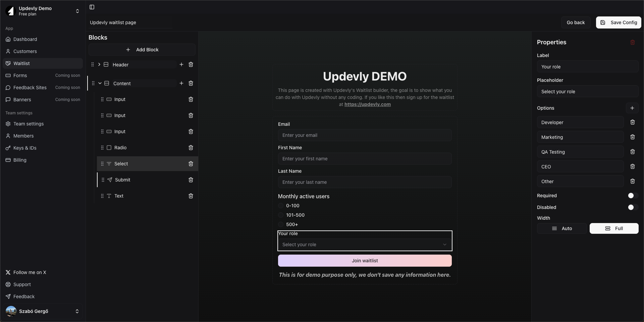Open the Feedback link

(x=43, y=297)
